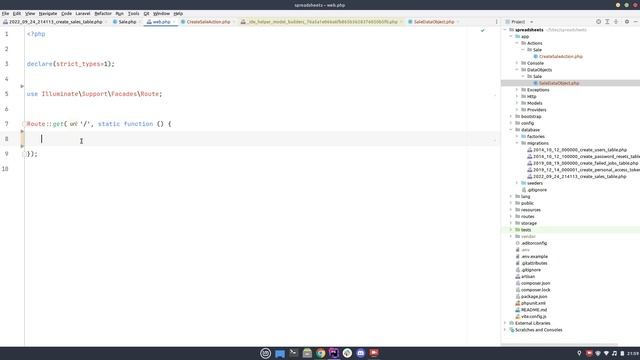Click the Select Opened File locate icon

click(x=598, y=22)
